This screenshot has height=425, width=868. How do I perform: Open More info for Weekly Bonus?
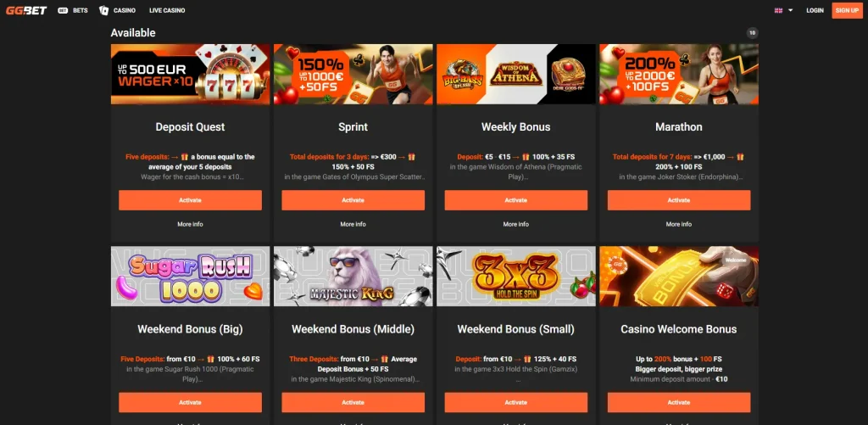pos(516,225)
